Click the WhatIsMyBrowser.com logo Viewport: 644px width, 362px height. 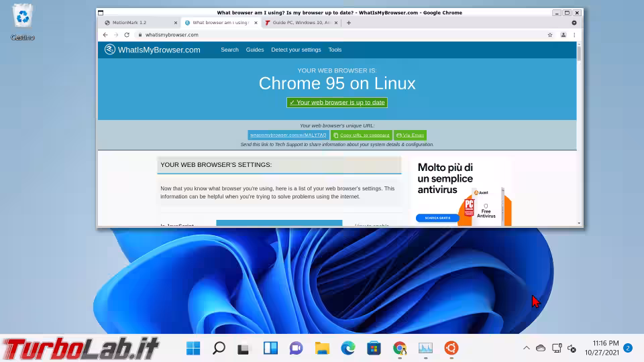(x=152, y=50)
